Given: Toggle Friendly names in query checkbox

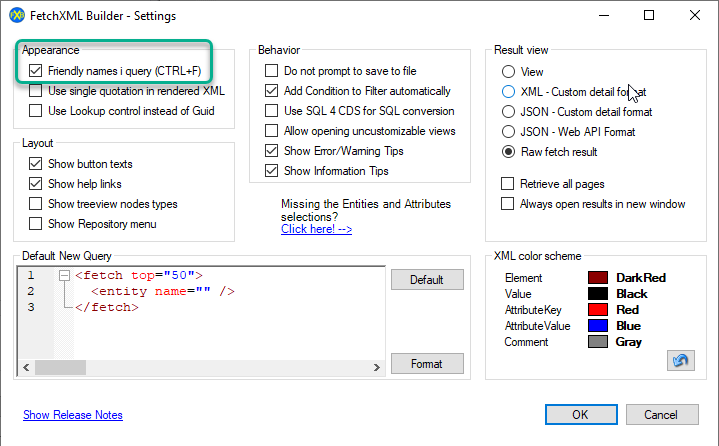Looking at the screenshot, I should pos(36,71).
